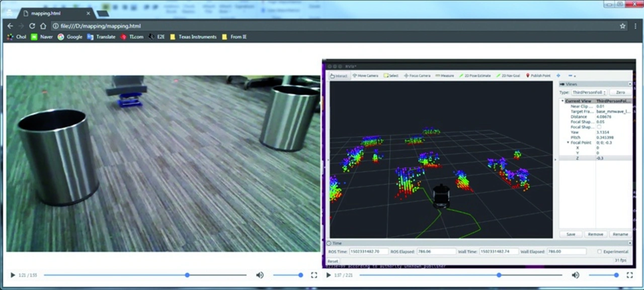This screenshot has width=644, height=290.
Task: Activate the Focus Camera tool
Action: pyautogui.click(x=417, y=76)
